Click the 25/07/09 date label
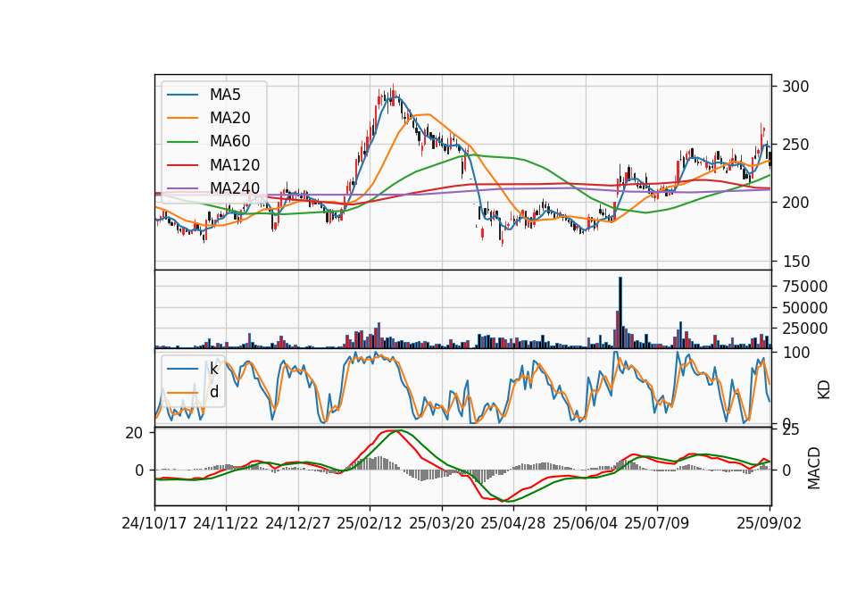This screenshot has height=616, width=857. point(657,524)
